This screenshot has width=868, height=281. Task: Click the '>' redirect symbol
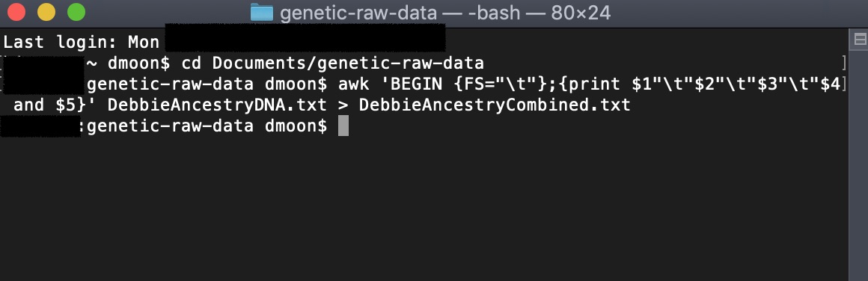(343, 105)
